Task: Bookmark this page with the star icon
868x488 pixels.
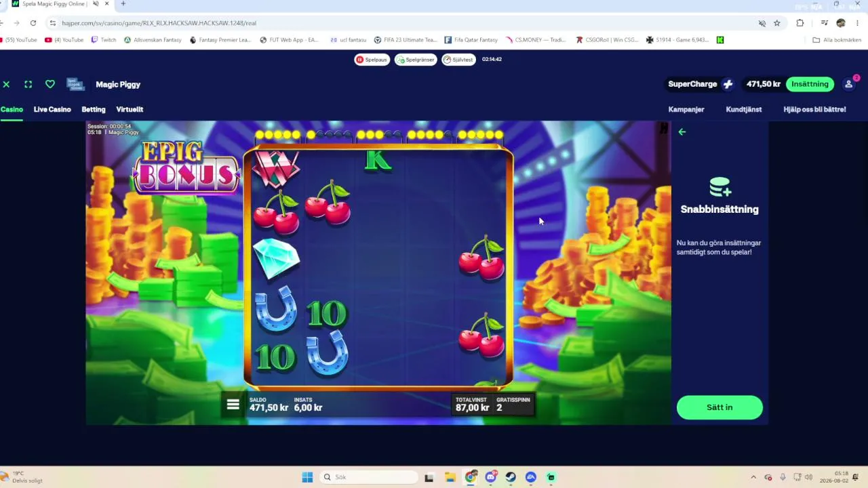Action: pos(777,23)
